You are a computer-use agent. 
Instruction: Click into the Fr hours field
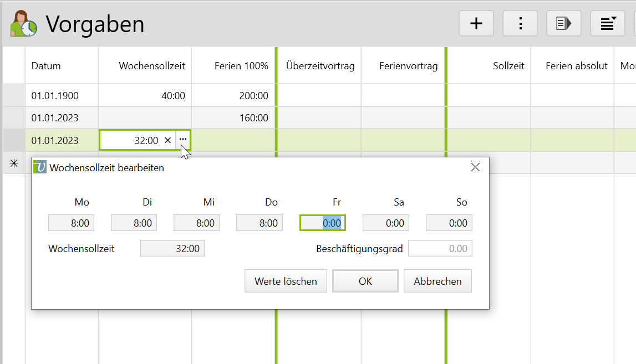(x=323, y=223)
